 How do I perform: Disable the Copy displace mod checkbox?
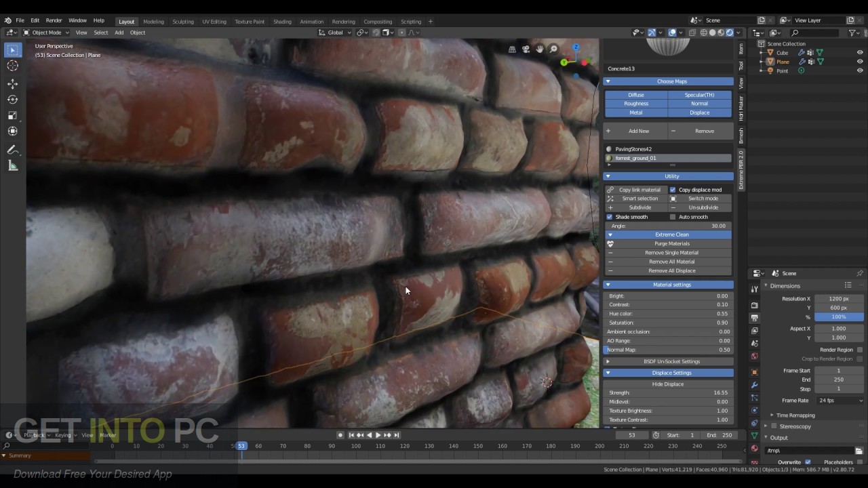673,190
